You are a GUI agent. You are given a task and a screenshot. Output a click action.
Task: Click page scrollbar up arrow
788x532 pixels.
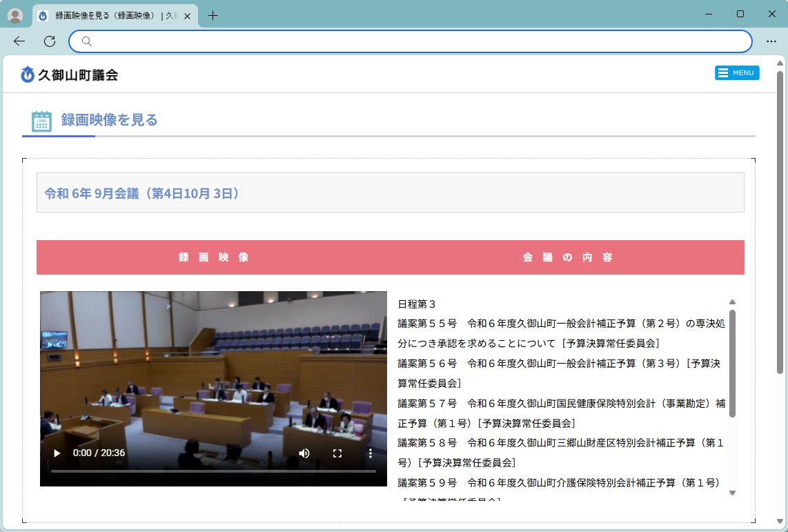tap(780, 63)
